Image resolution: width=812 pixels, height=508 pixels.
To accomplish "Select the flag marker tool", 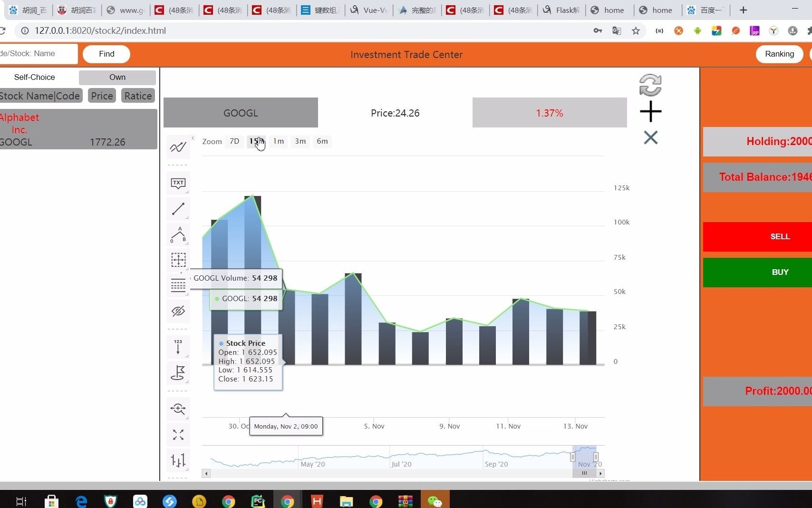I will 178,372.
